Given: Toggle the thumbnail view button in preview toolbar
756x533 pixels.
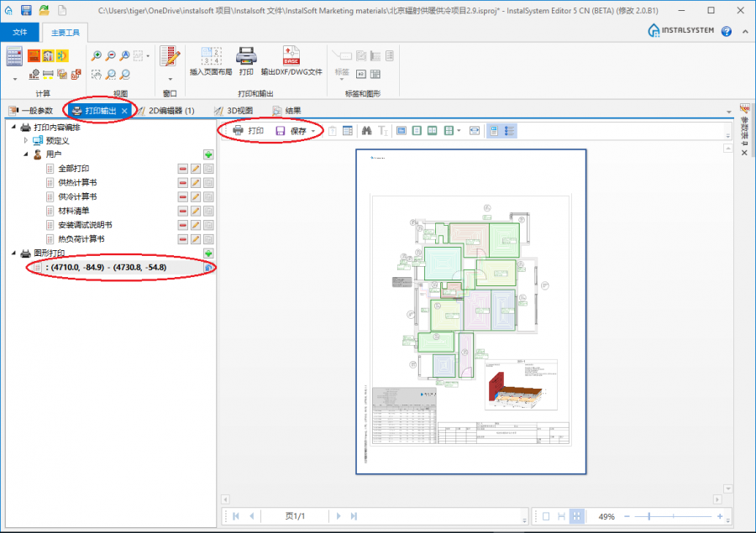Looking at the screenshot, I should 493,131.
